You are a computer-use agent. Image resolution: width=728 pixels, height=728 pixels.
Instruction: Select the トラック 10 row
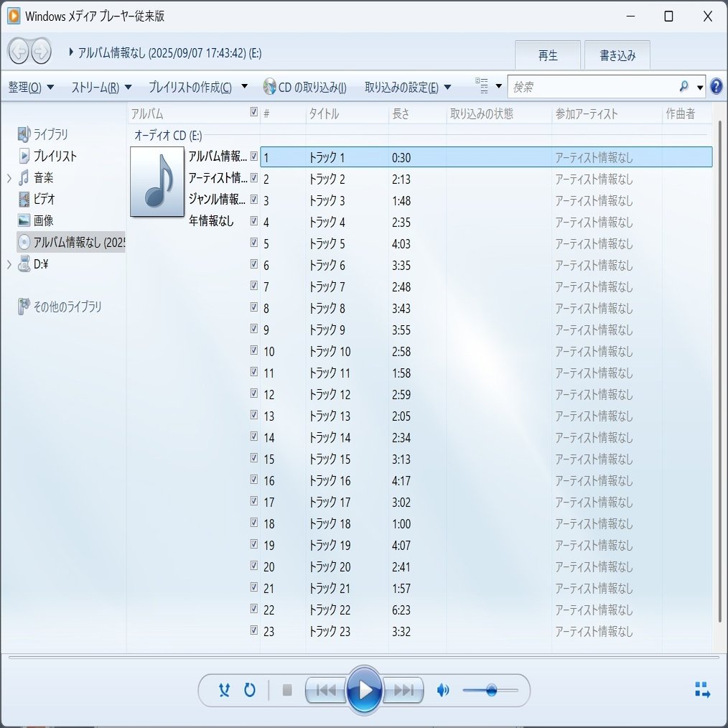(x=485, y=352)
